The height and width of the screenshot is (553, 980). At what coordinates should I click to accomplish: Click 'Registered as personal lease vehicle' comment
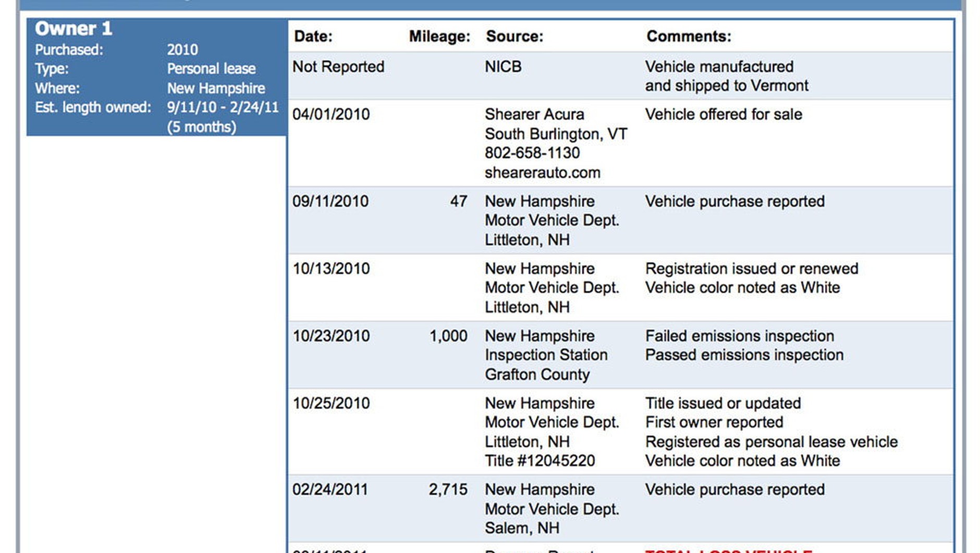(771, 442)
